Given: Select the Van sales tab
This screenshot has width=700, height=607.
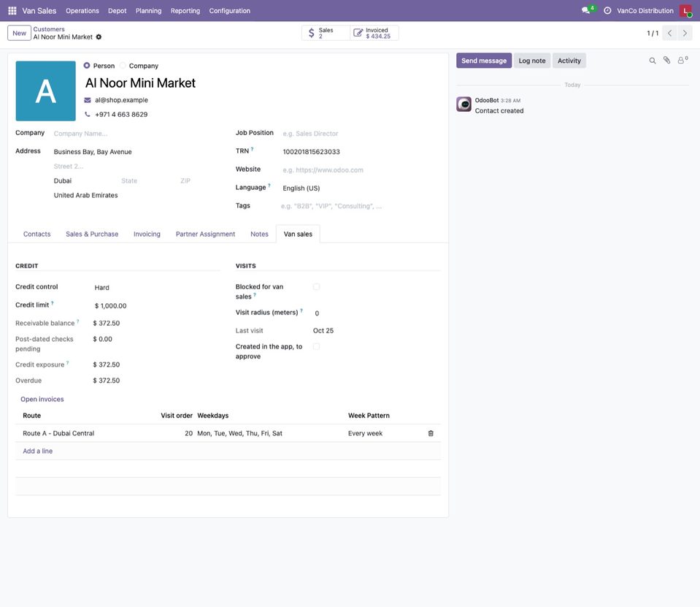Looking at the screenshot, I should click(x=298, y=234).
